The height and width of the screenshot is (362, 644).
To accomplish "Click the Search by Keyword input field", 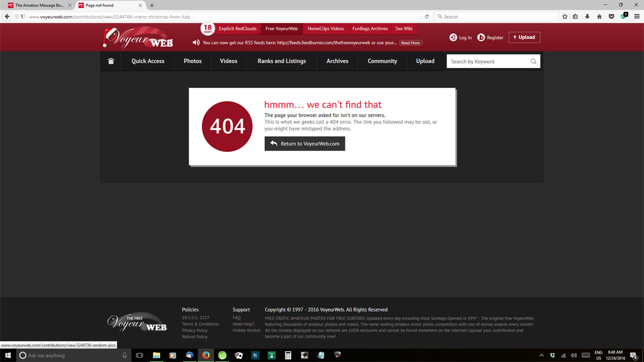I will click(487, 62).
